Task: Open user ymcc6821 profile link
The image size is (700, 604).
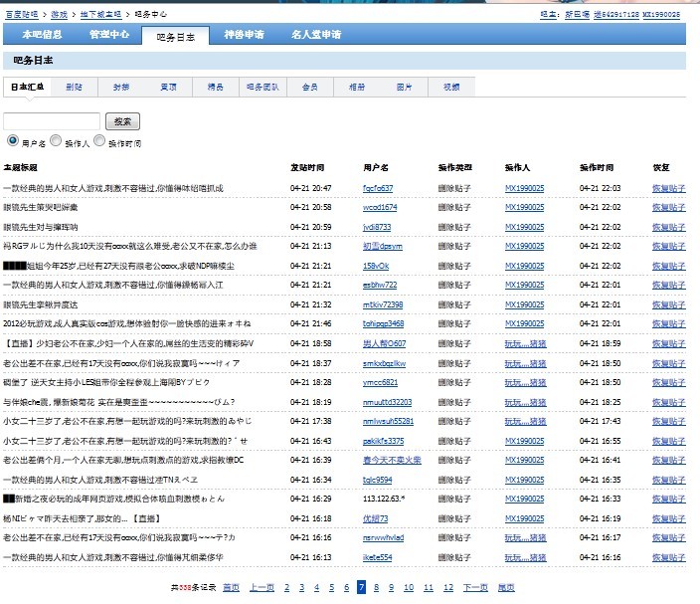Action: click(x=380, y=382)
